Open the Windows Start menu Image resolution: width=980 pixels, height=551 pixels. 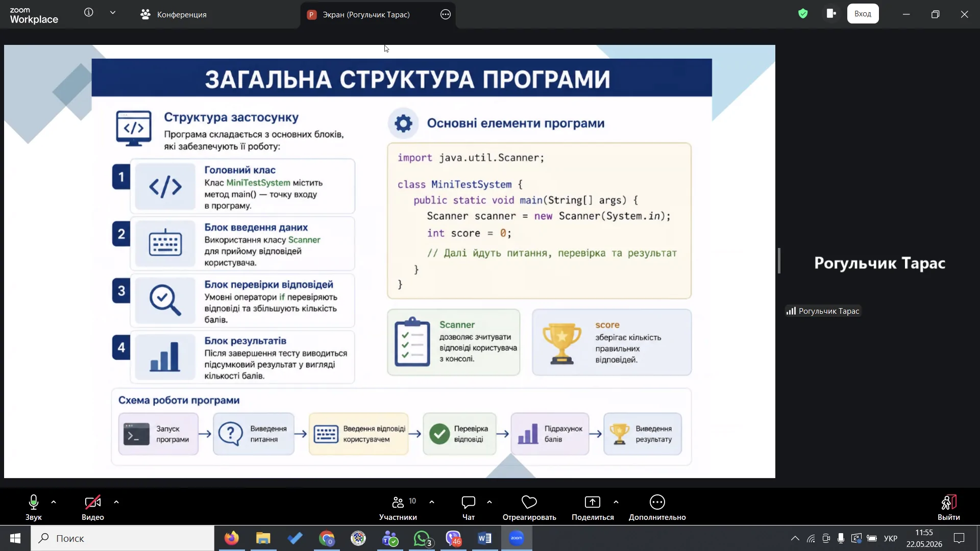(15, 538)
